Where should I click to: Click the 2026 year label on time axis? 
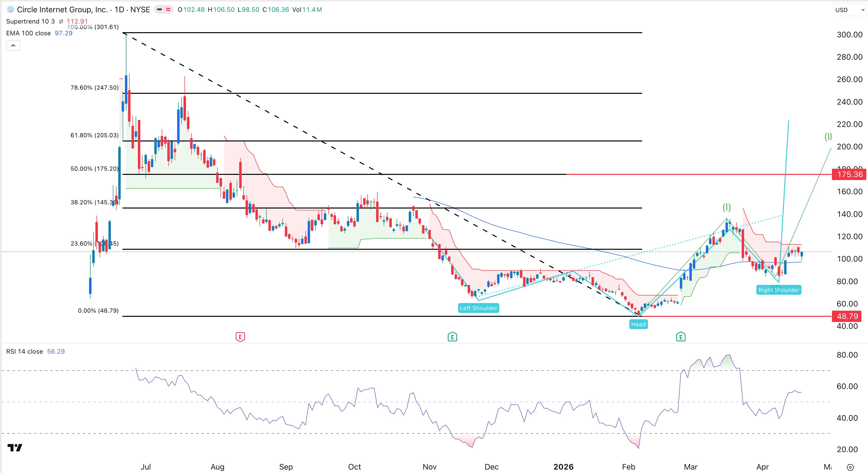tap(563, 467)
